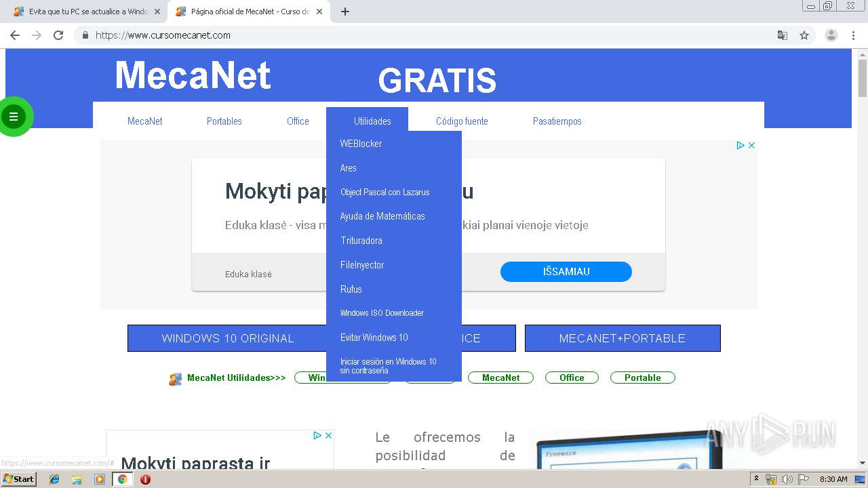Click the Portable pill link

[x=643, y=378]
